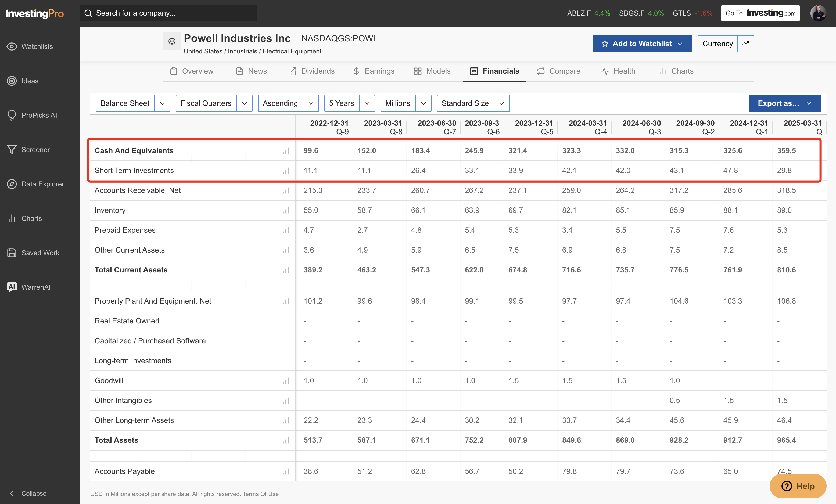
Task: Chart the Accounts Payable row
Action: tap(286, 471)
